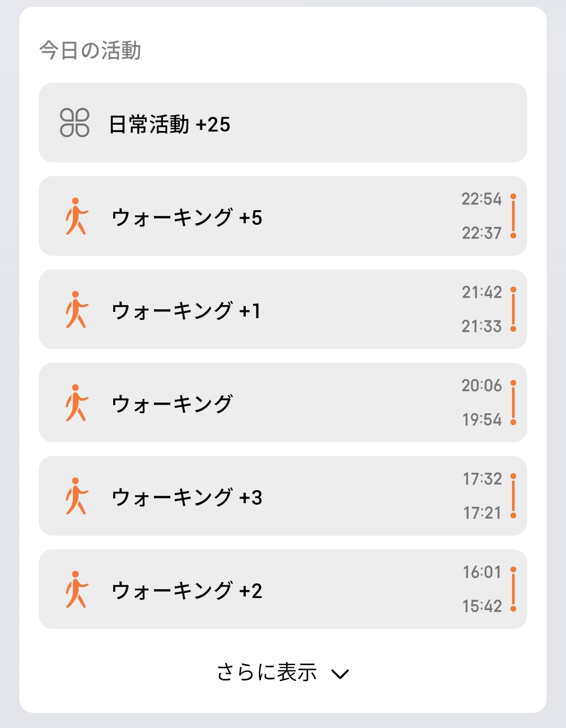Image resolution: width=566 pixels, height=728 pixels.
Task: Tap walking figure icon for ウォーキング +1
Action: tap(76, 310)
